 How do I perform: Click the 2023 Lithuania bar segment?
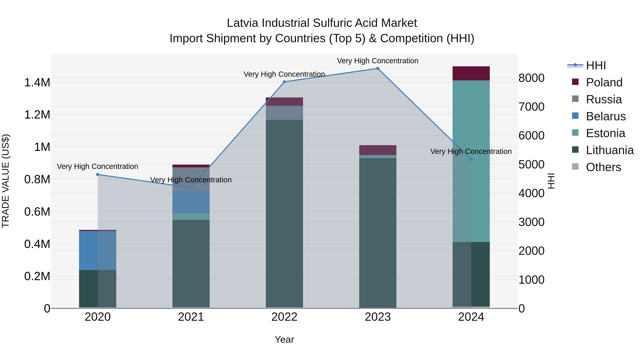378,233
